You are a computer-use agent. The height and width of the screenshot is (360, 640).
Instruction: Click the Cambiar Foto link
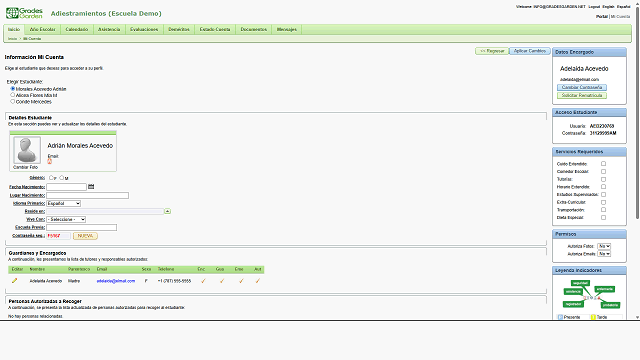(x=25, y=167)
